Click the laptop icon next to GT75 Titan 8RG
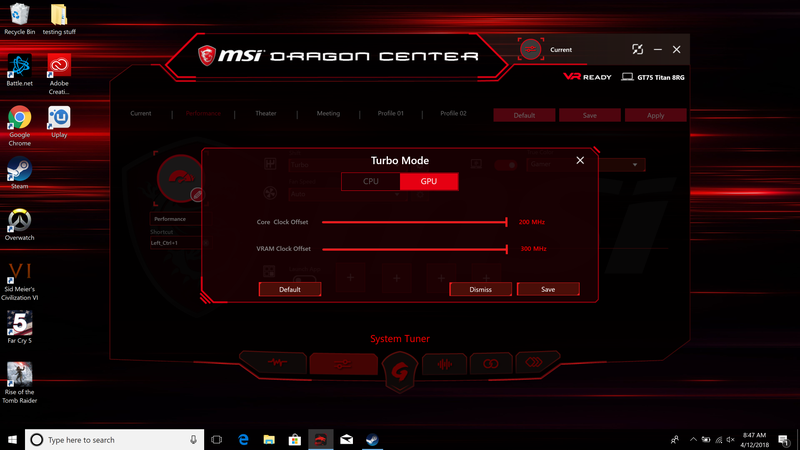 pos(627,77)
